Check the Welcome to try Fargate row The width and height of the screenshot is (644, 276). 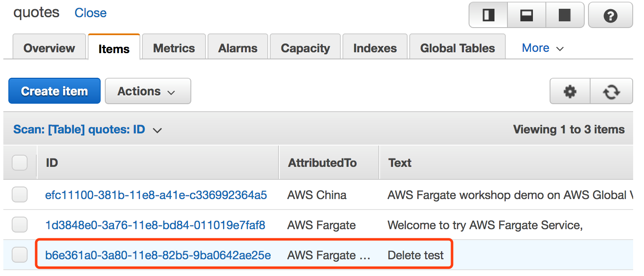pos(20,225)
